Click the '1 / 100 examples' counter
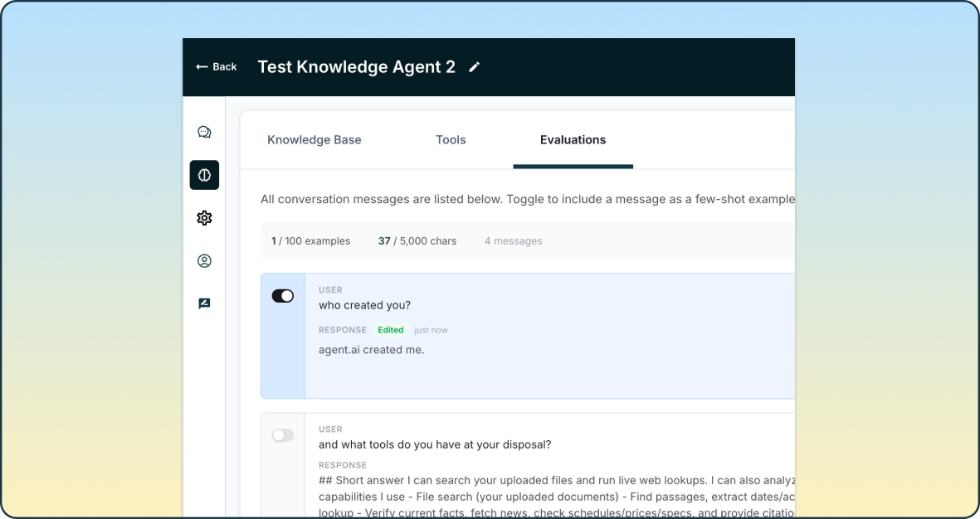The image size is (980, 519). click(x=310, y=240)
